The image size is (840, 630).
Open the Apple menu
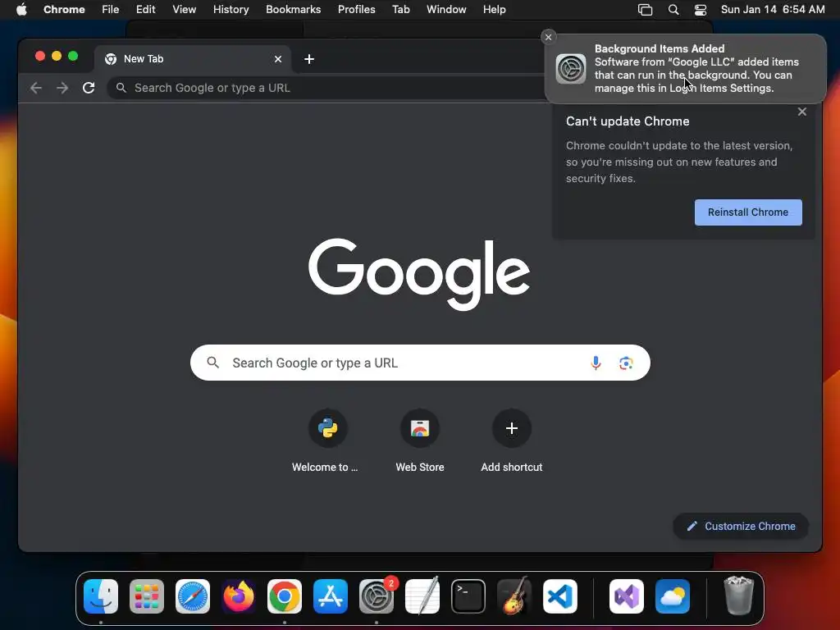point(21,10)
